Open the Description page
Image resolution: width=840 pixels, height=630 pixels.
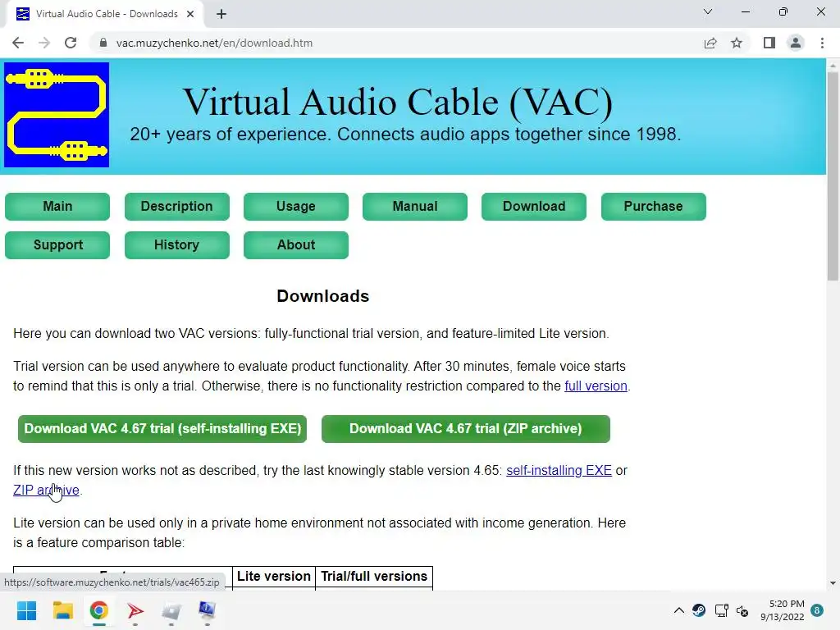point(177,206)
